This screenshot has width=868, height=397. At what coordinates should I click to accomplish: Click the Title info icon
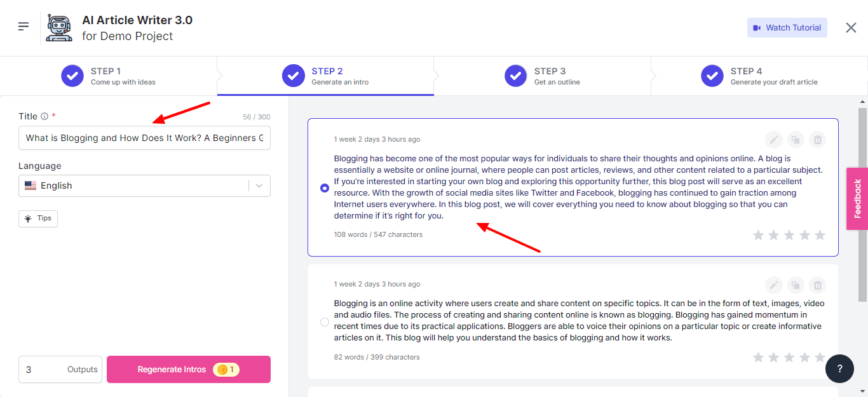pyautogui.click(x=44, y=116)
